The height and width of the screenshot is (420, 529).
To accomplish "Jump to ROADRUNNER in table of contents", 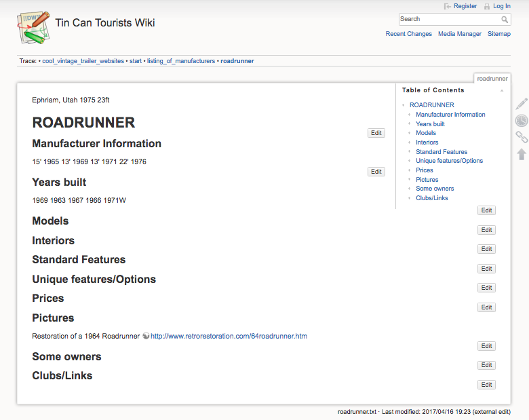I will click(432, 105).
